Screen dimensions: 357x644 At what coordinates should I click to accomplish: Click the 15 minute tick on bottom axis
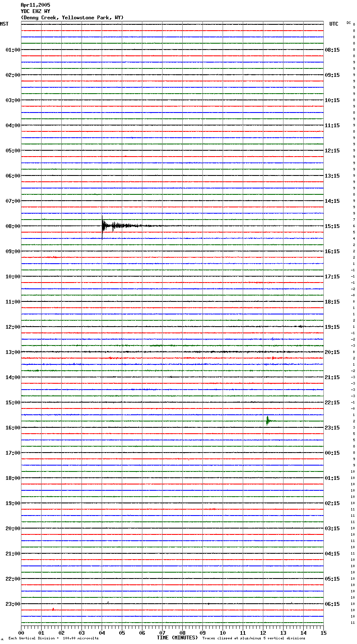(323, 633)
